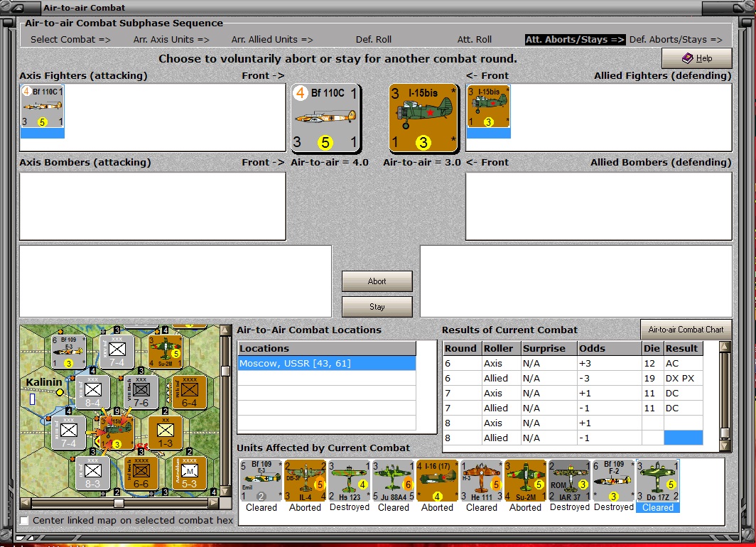Click the Su-2M aircraft counter on the map
This screenshot has height=547, width=756.
166,352
